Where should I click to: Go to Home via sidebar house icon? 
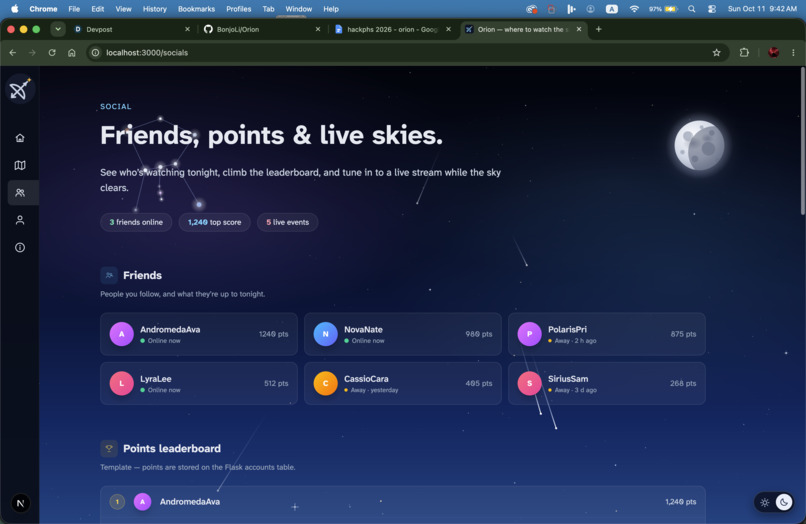(20, 138)
